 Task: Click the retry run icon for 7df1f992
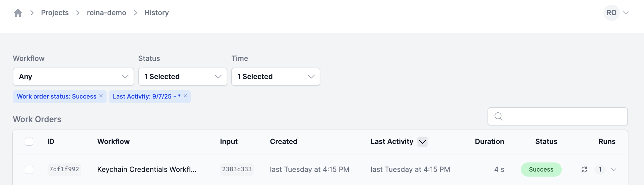pyautogui.click(x=584, y=170)
